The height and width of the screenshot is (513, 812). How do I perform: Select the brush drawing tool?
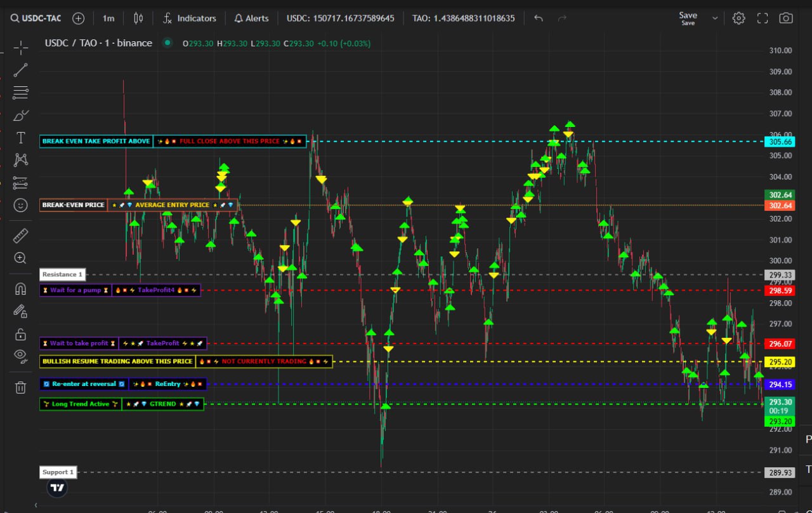(x=20, y=115)
